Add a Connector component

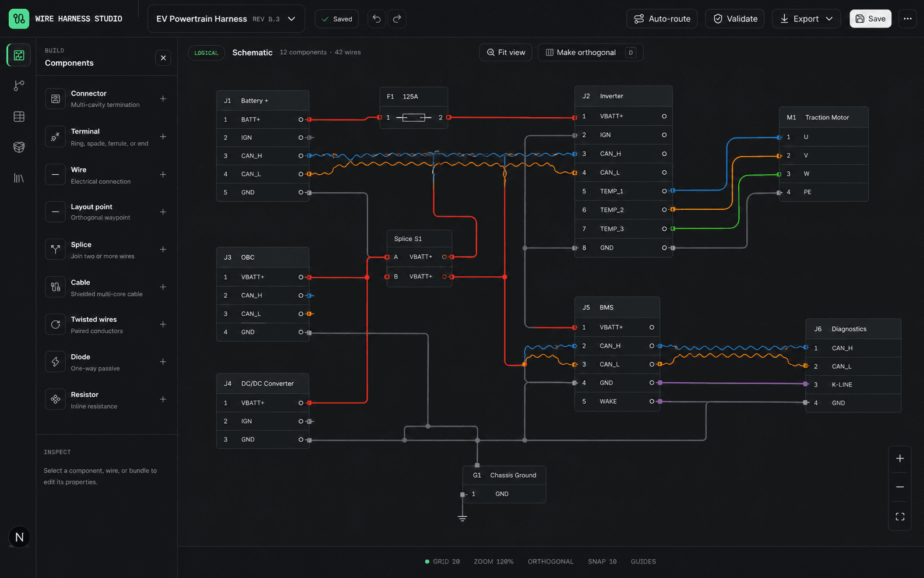point(163,98)
